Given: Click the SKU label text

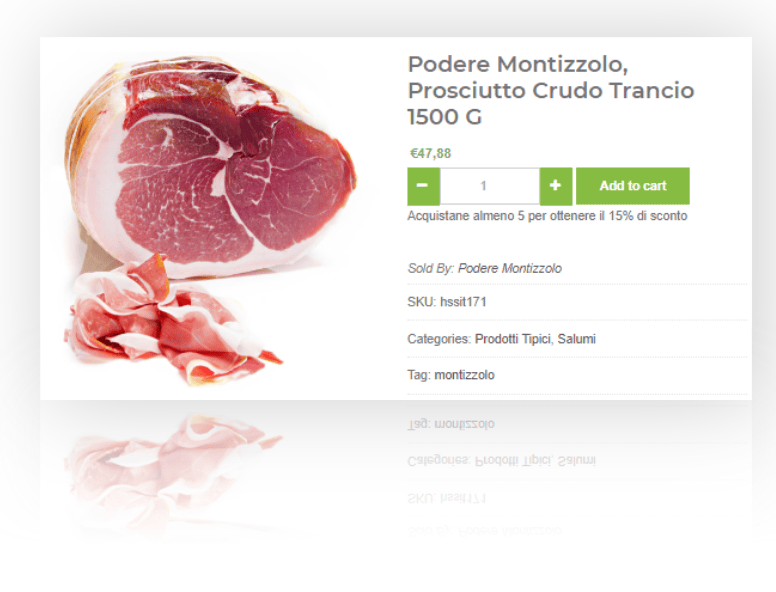Looking at the screenshot, I should click(x=422, y=302).
